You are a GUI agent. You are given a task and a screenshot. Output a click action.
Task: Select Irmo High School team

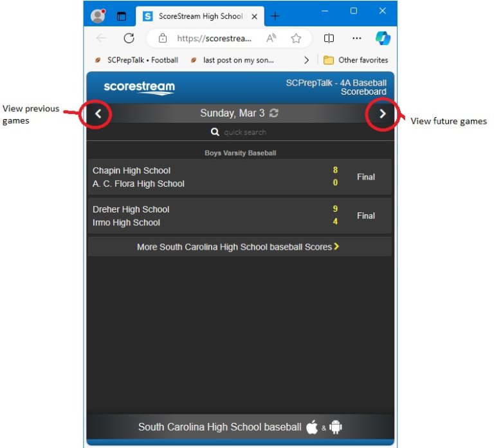click(x=126, y=223)
